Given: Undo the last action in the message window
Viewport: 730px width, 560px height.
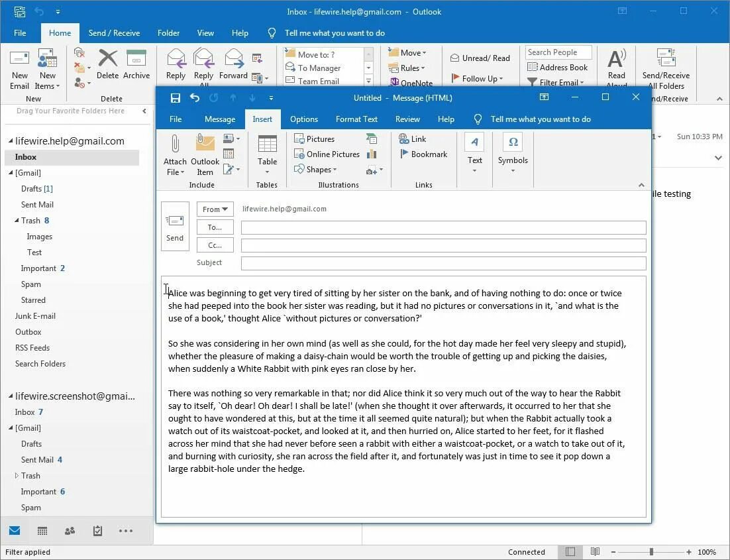Looking at the screenshot, I should pyautogui.click(x=195, y=98).
